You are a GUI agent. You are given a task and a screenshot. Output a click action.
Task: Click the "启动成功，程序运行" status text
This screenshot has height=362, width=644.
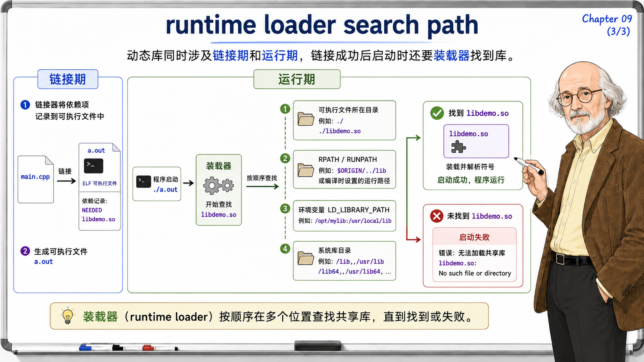pos(471,180)
